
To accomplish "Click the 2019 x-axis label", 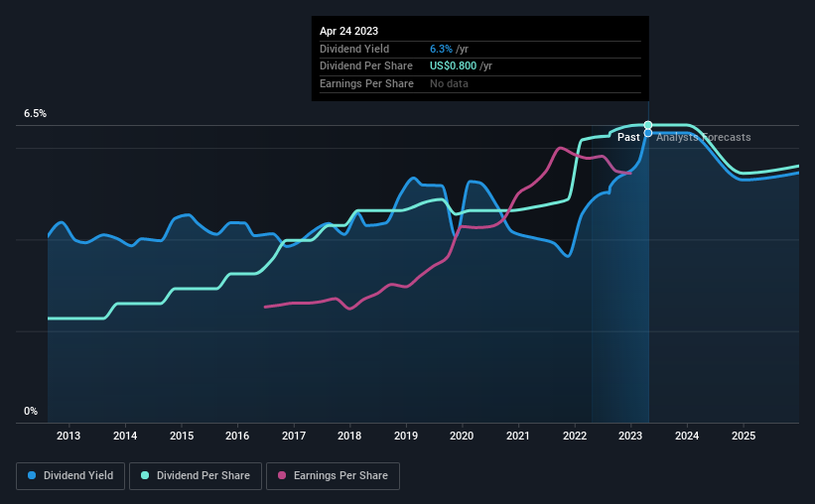I will click(x=406, y=436).
